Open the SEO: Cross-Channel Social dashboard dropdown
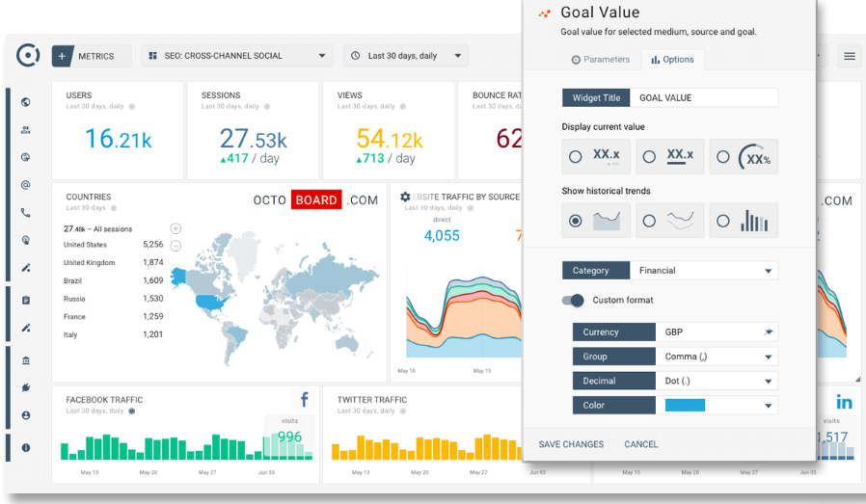The width and height of the screenshot is (866, 504). 237,56
